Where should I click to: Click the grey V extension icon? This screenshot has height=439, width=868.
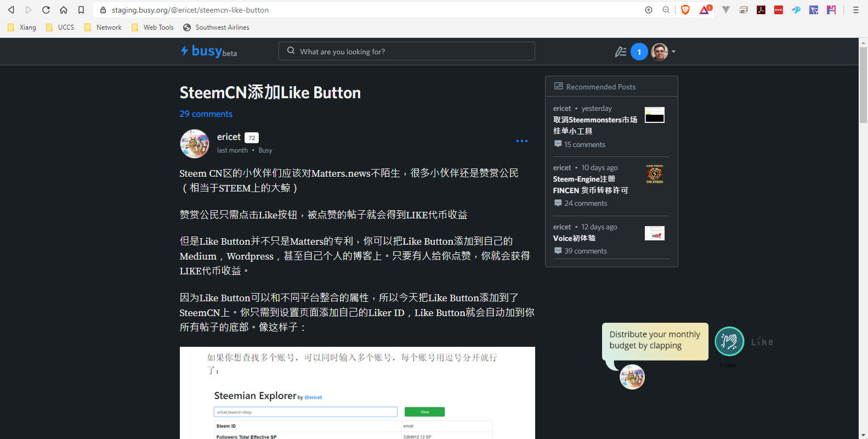726,9
